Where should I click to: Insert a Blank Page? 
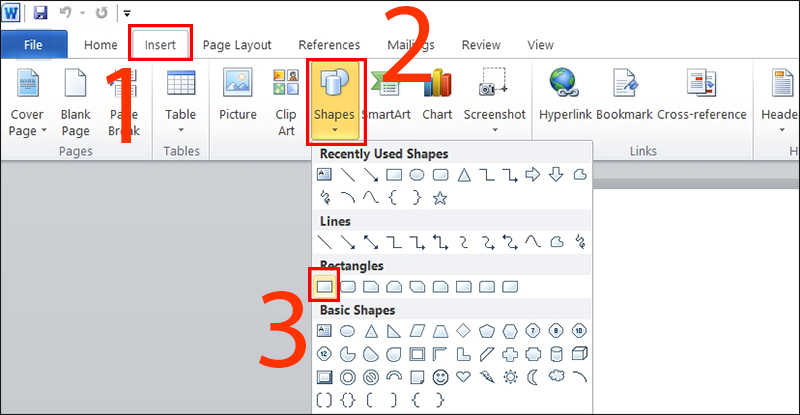pos(76,102)
